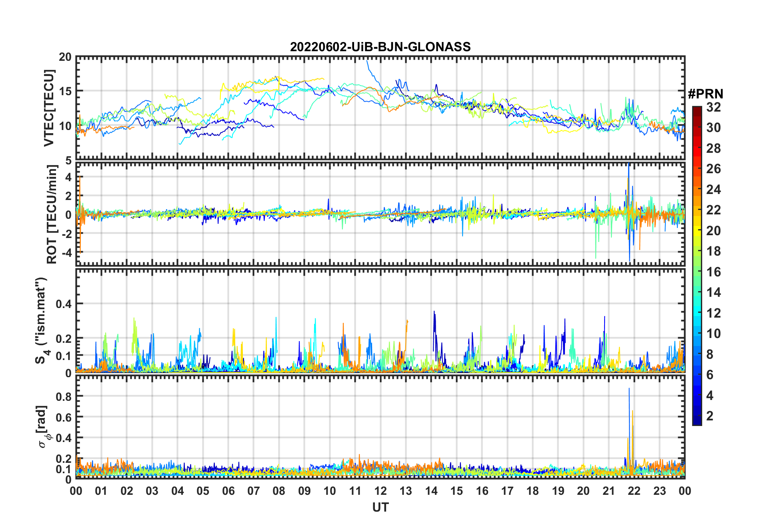
Task: Pick the dark red colorbar end near 32
Action: click(x=697, y=110)
